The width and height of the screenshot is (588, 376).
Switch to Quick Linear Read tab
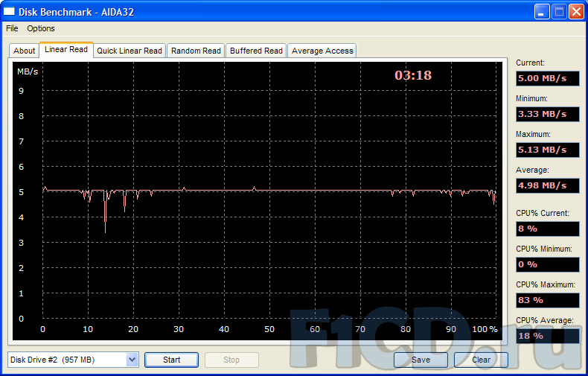click(130, 51)
